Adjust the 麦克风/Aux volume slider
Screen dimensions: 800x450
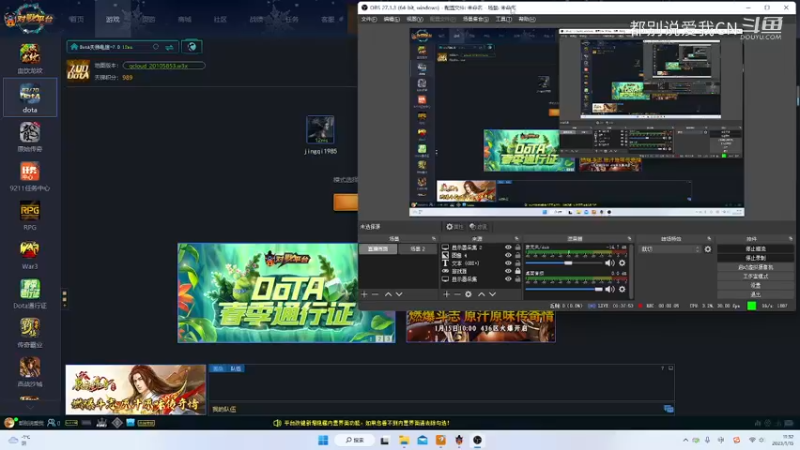coord(564,263)
